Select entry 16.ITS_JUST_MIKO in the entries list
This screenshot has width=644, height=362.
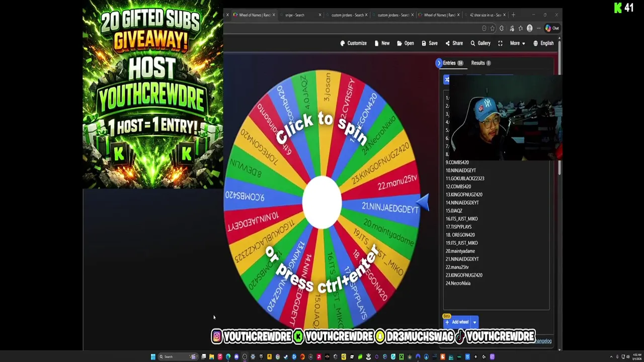click(x=461, y=219)
